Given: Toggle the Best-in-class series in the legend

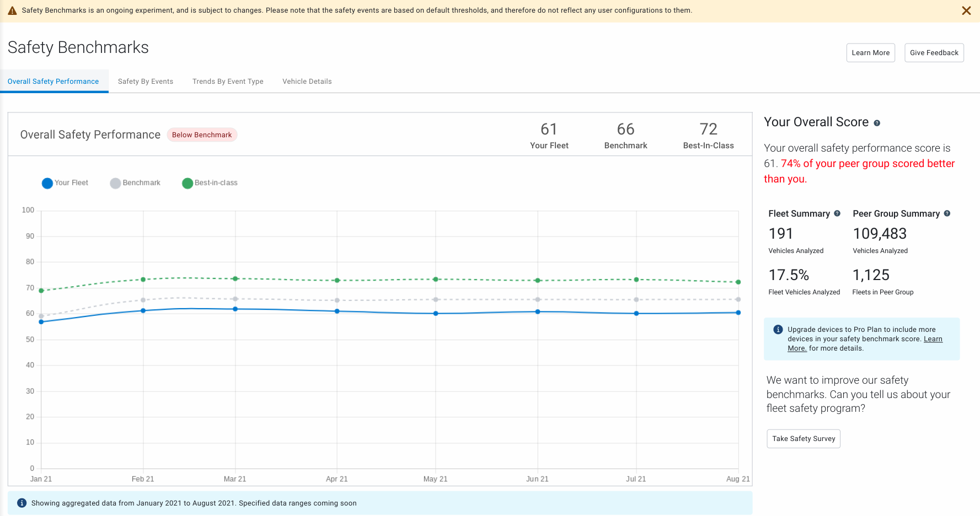Looking at the screenshot, I should click(x=210, y=182).
